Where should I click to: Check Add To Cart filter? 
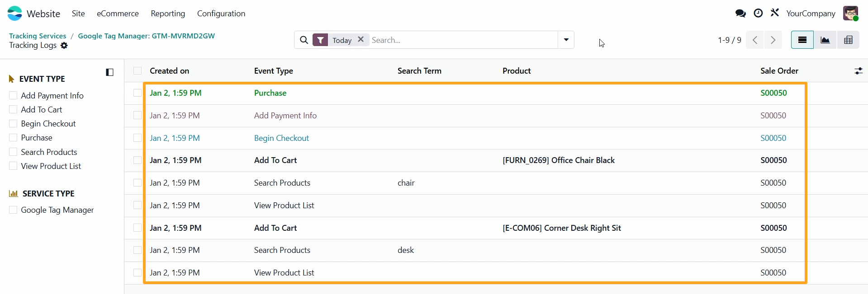click(x=13, y=109)
